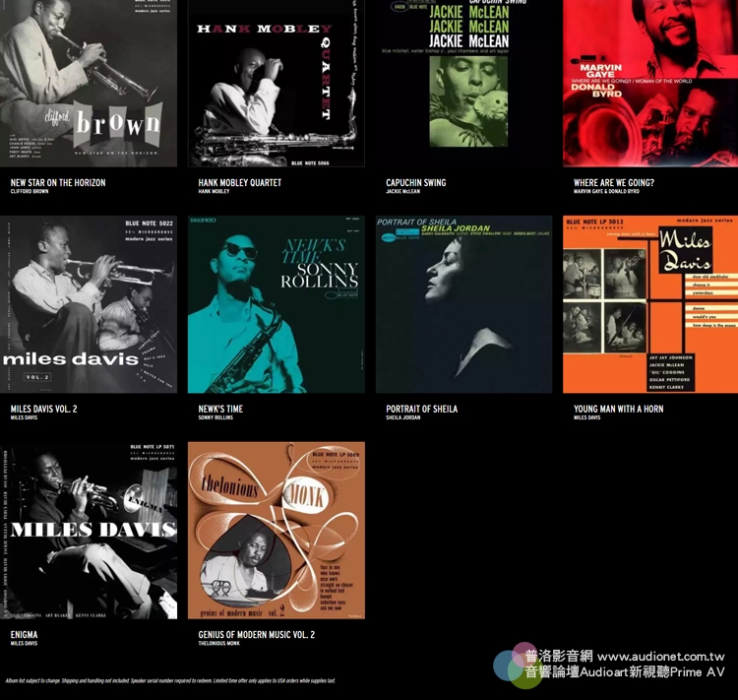Click the 'CLIFFORD BROWN' artist caption
The image size is (738, 700).
(30, 191)
